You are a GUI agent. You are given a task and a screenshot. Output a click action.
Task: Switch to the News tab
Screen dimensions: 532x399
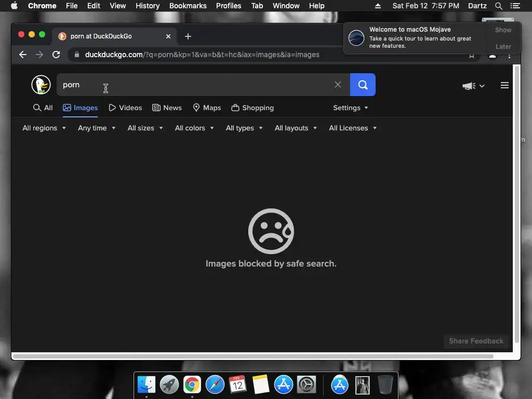167,108
